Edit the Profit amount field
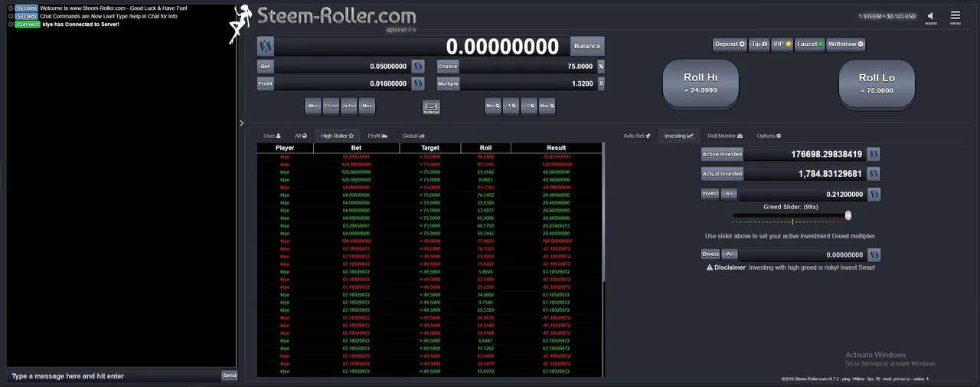The image size is (980, 387). 342,84
